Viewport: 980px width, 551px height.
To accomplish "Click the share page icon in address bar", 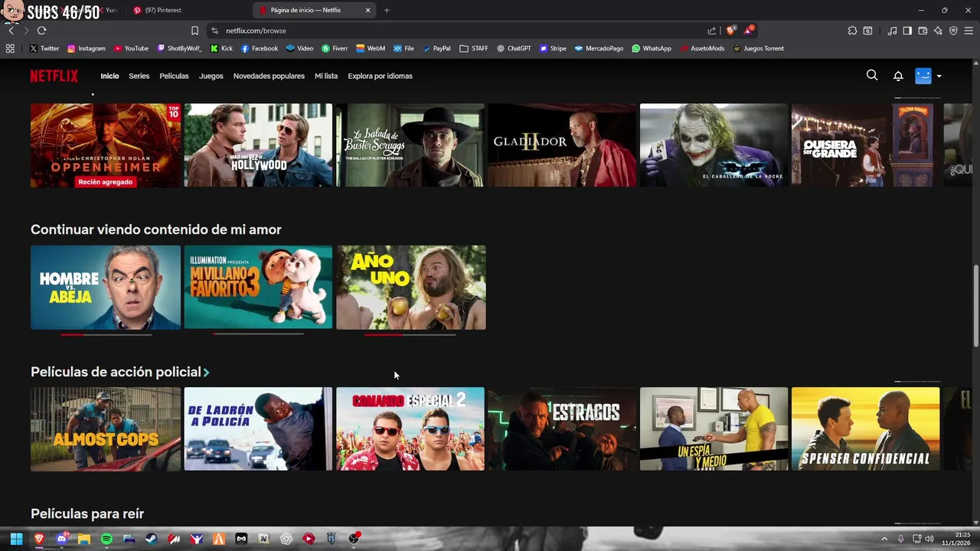I will point(712,31).
